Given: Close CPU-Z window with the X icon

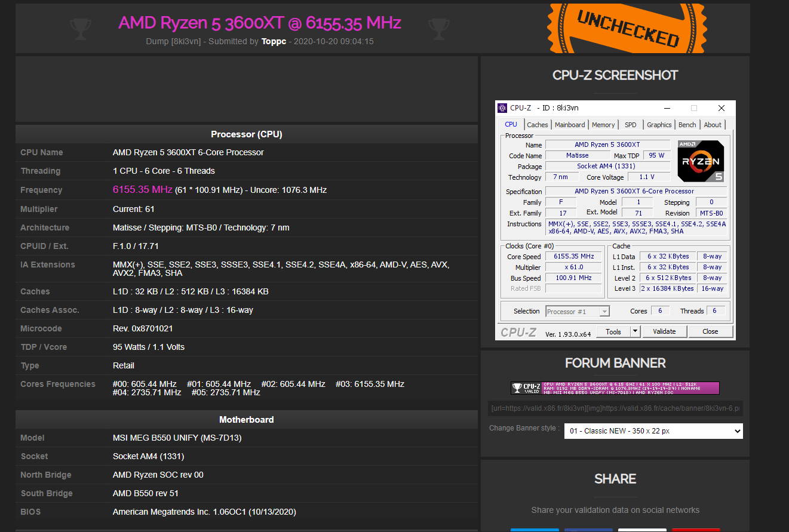Looking at the screenshot, I should pos(721,108).
